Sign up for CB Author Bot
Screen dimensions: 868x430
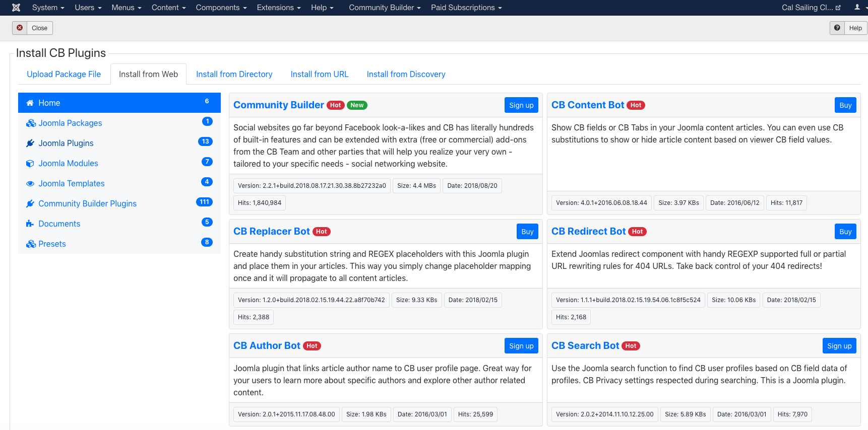pos(521,346)
